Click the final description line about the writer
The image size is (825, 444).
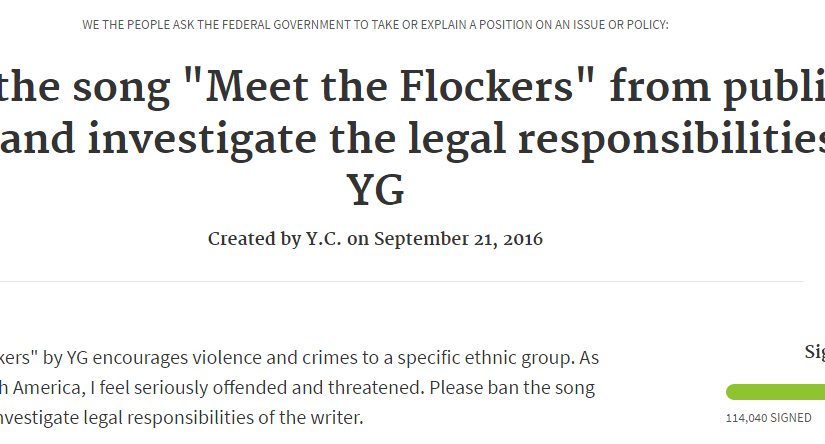click(182, 417)
